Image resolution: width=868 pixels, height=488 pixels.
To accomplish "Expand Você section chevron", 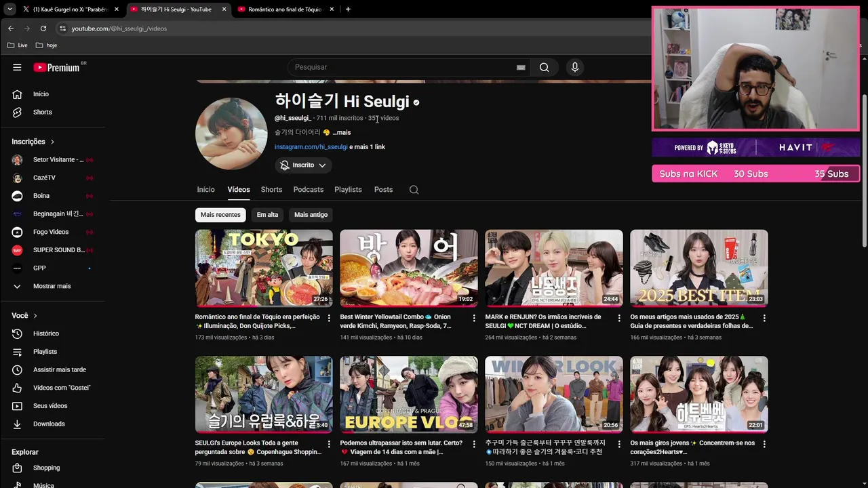I will [x=35, y=316].
